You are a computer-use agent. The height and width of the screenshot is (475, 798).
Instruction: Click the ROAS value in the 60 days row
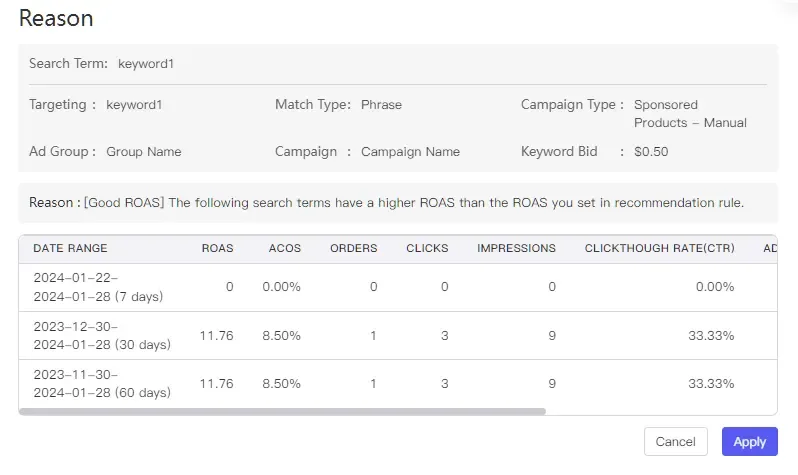tap(216, 384)
